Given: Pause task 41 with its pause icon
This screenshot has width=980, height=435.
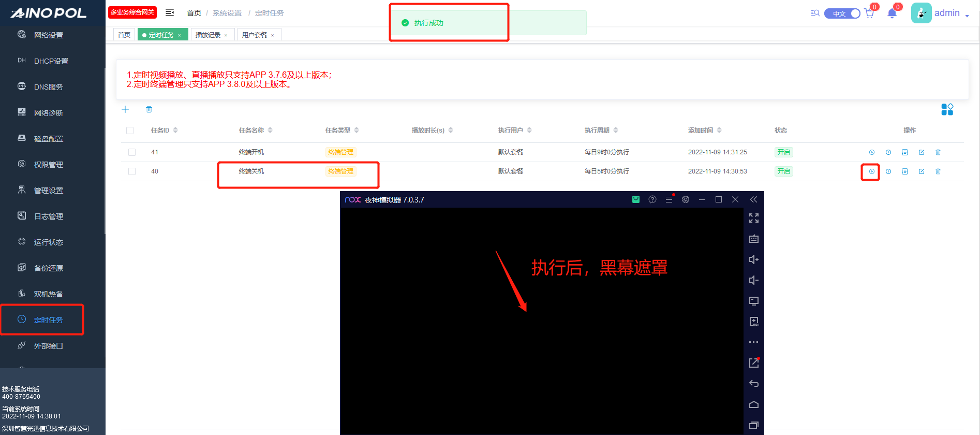Looking at the screenshot, I should [888, 152].
